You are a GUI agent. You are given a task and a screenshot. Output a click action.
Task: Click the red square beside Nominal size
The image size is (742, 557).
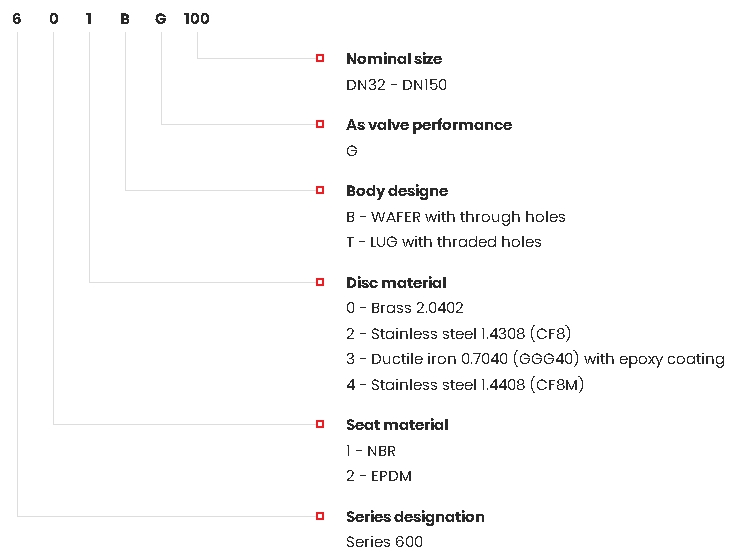click(x=320, y=59)
